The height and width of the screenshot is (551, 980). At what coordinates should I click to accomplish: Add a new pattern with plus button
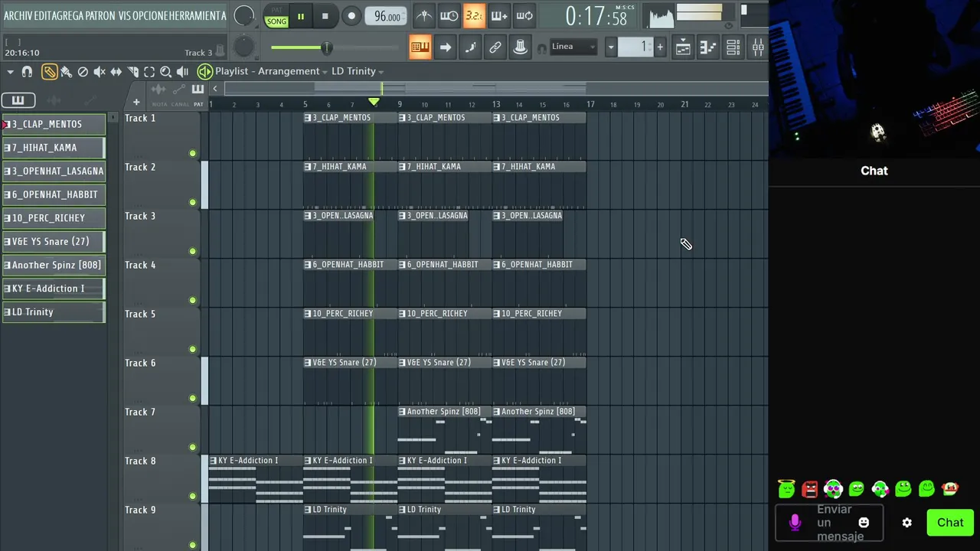click(x=660, y=47)
